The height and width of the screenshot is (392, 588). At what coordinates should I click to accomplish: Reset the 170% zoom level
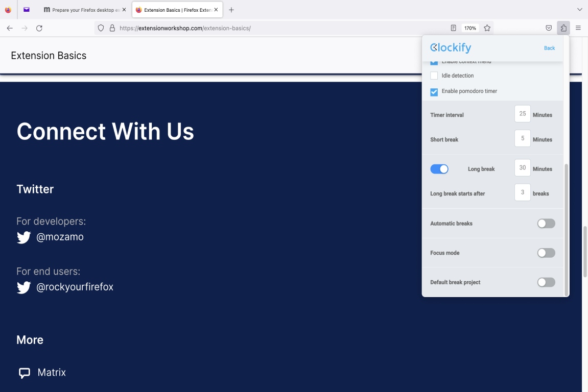point(470,28)
